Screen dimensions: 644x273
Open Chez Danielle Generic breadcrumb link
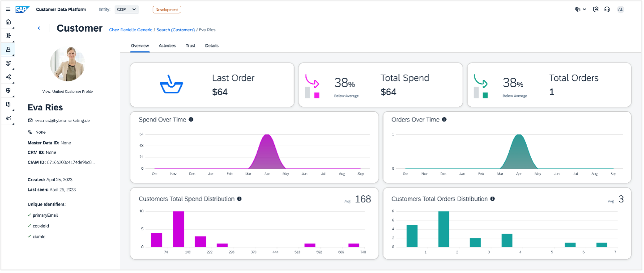[131, 30]
